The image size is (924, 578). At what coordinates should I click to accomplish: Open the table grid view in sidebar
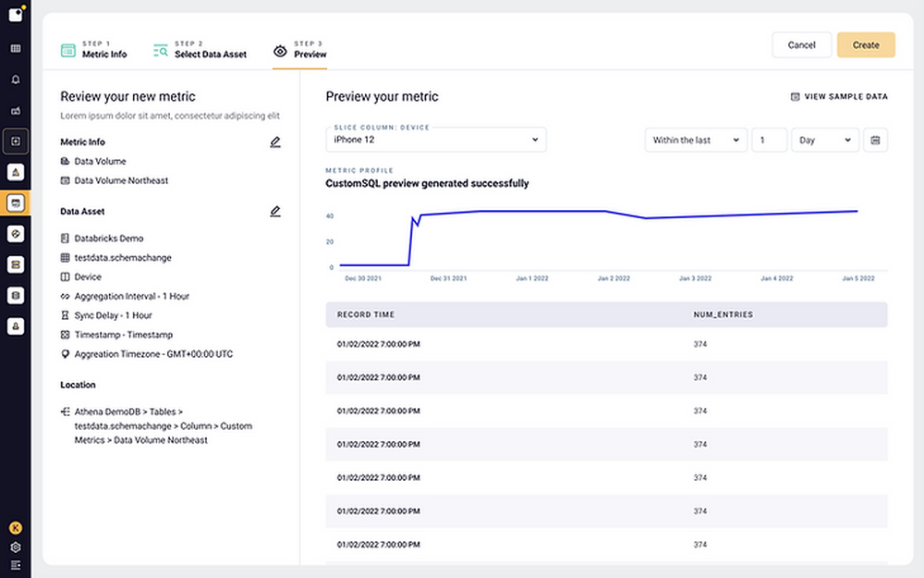coord(16,48)
